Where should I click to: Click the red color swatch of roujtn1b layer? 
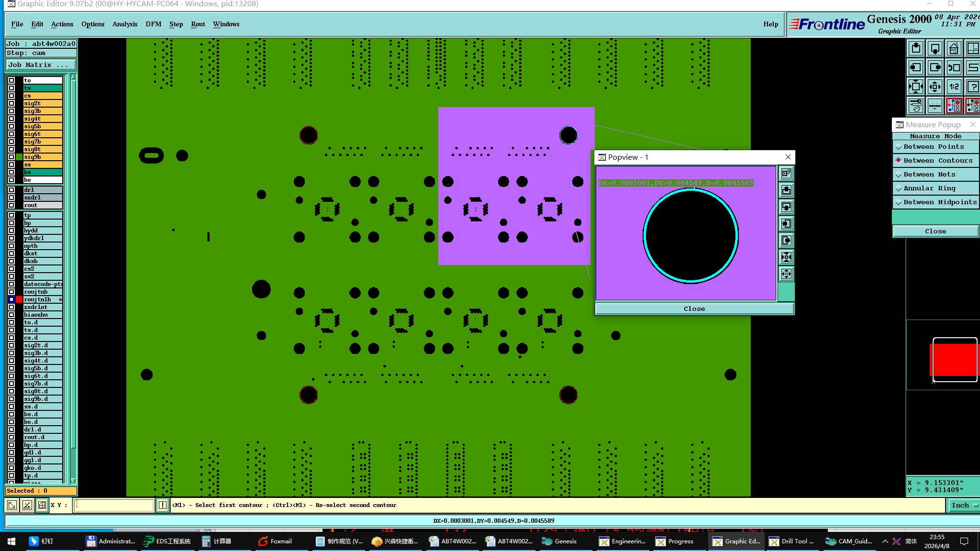(19, 299)
